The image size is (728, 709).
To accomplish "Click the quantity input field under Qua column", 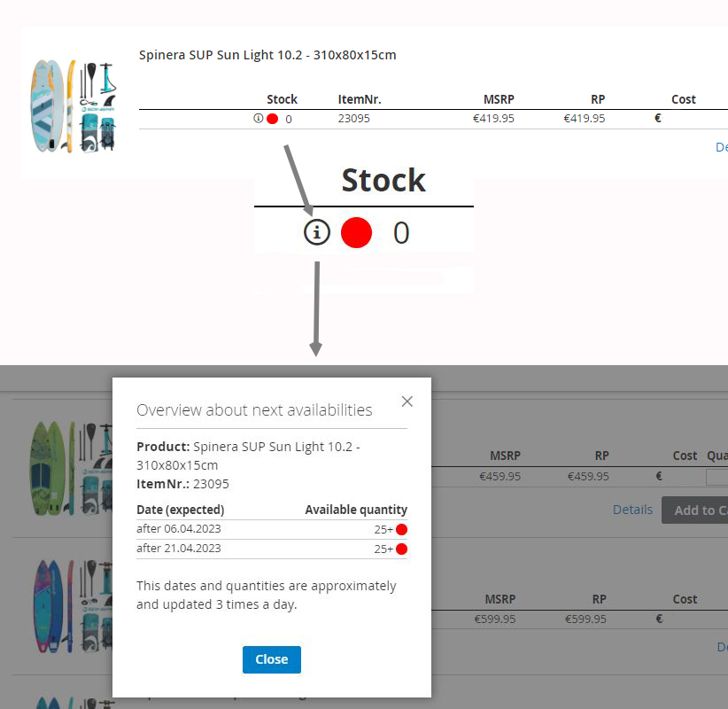I will (716, 477).
